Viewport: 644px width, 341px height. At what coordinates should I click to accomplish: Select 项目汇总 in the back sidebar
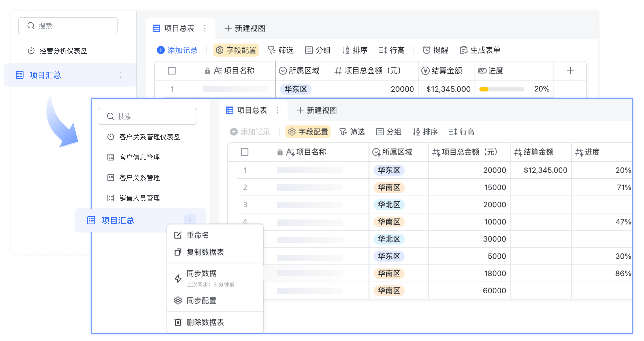(x=70, y=75)
